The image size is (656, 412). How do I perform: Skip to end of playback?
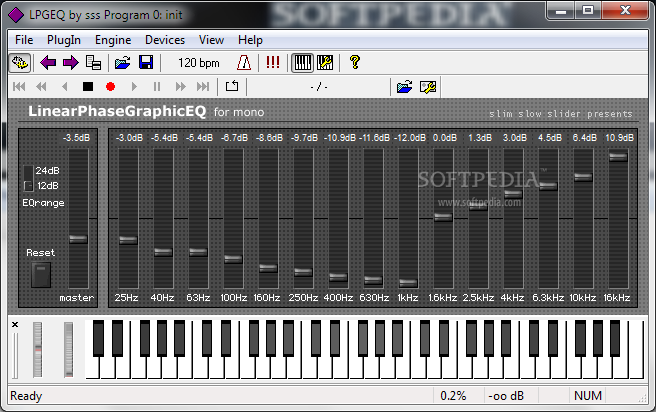tap(203, 87)
